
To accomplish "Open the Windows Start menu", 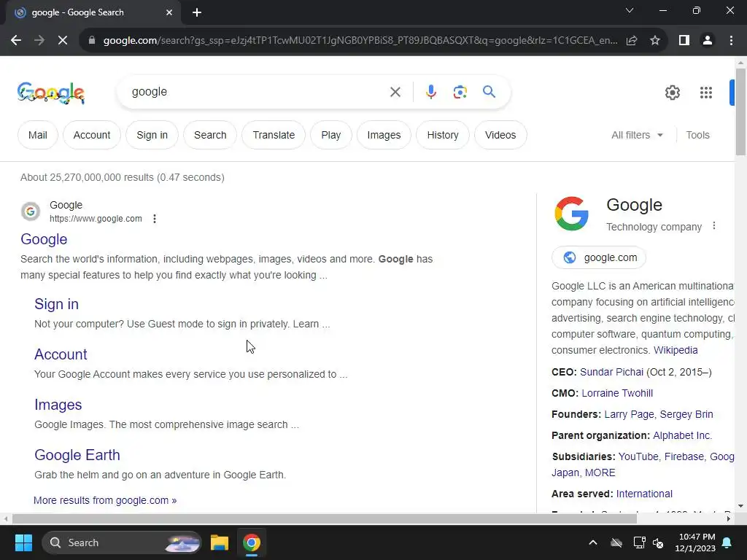I will click(x=23, y=542).
